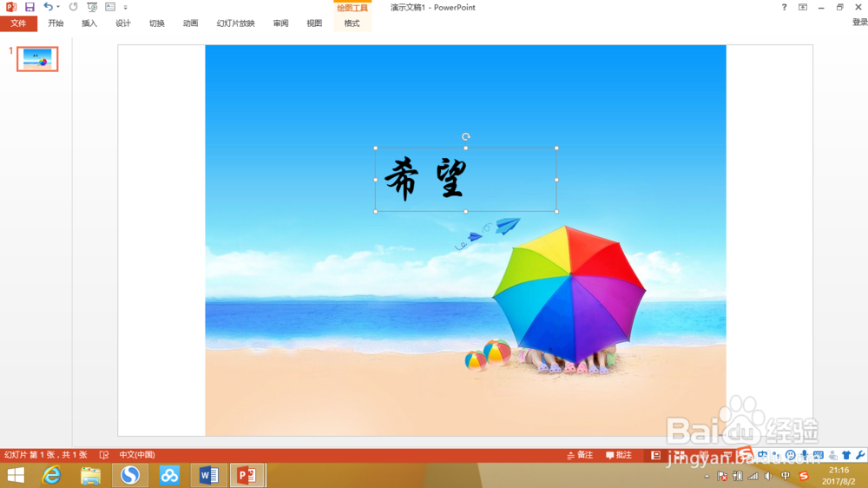The height and width of the screenshot is (488, 868).
Task: Click the spell check book icon in status bar
Action: pos(104,455)
